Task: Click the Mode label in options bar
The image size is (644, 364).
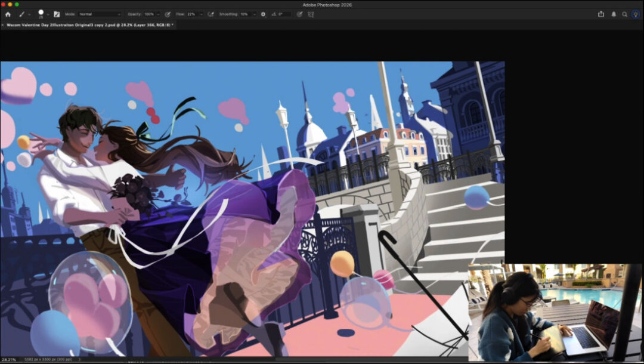Action: [70, 14]
